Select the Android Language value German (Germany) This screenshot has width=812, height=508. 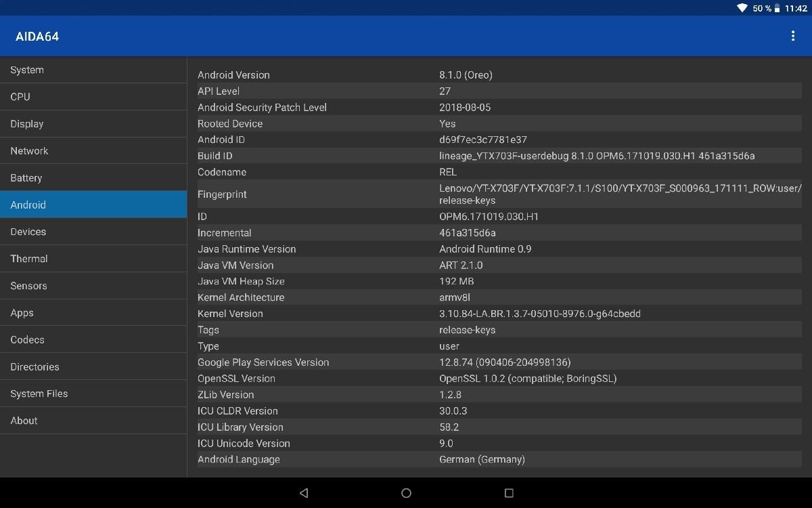click(x=482, y=459)
